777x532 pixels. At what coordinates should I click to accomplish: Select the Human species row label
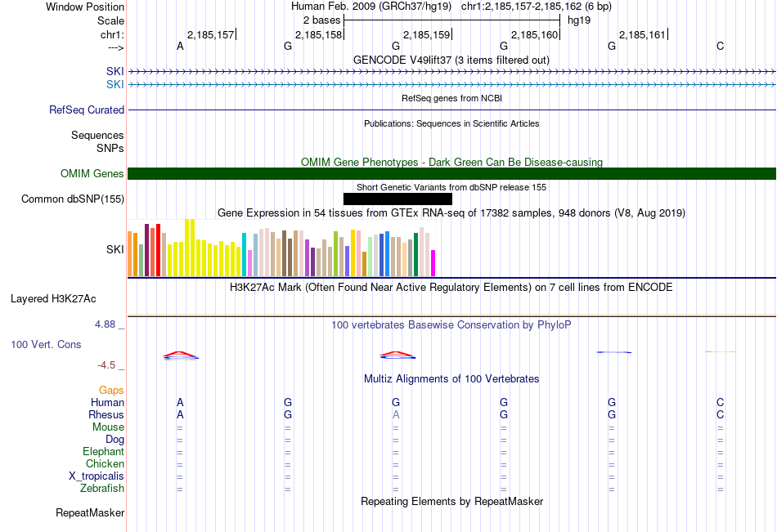(107, 402)
